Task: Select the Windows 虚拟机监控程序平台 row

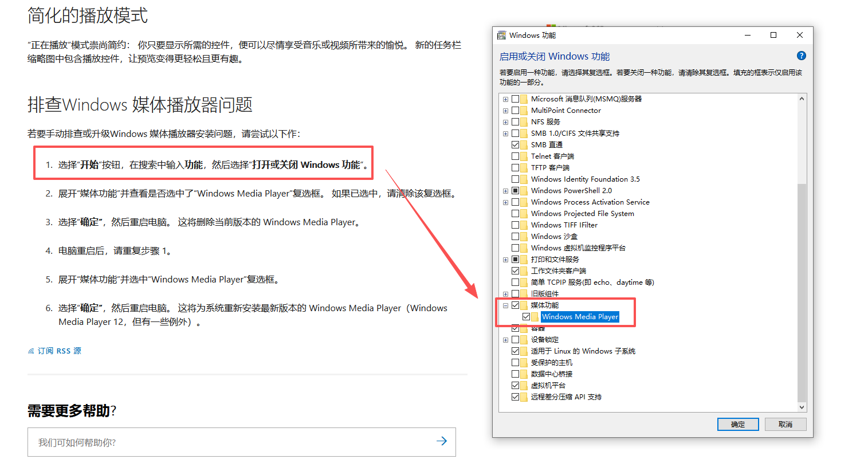Action: tap(578, 248)
